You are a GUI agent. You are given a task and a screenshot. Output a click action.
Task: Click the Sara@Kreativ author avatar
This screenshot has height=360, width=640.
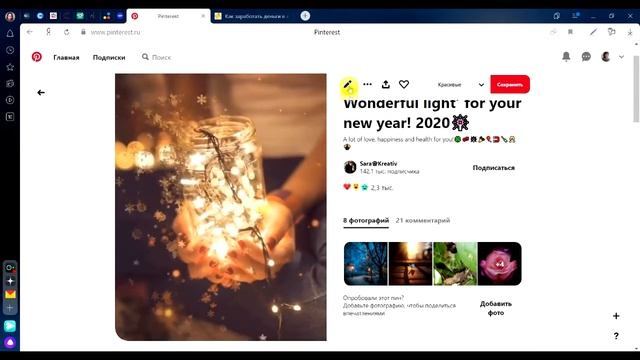click(x=350, y=167)
